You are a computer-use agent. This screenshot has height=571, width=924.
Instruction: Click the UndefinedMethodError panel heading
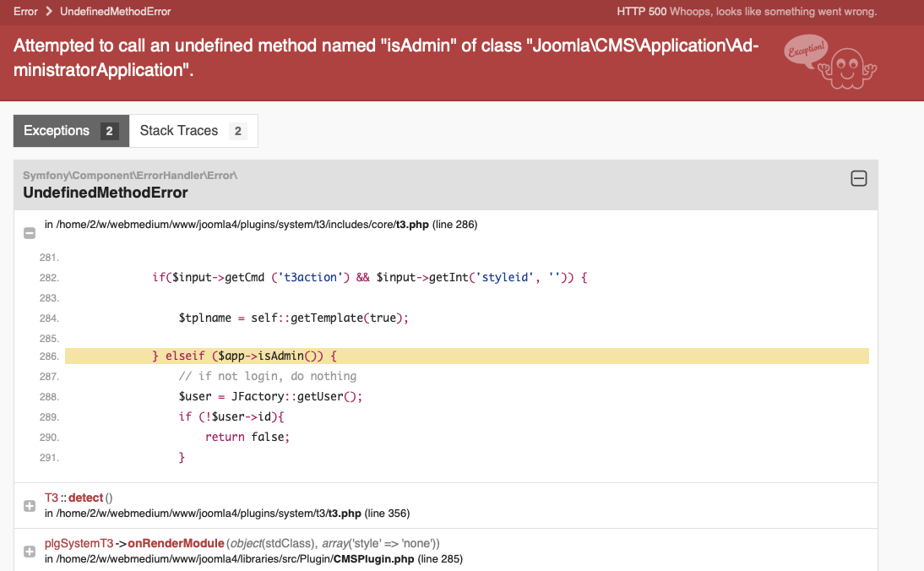tap(106, 193)
